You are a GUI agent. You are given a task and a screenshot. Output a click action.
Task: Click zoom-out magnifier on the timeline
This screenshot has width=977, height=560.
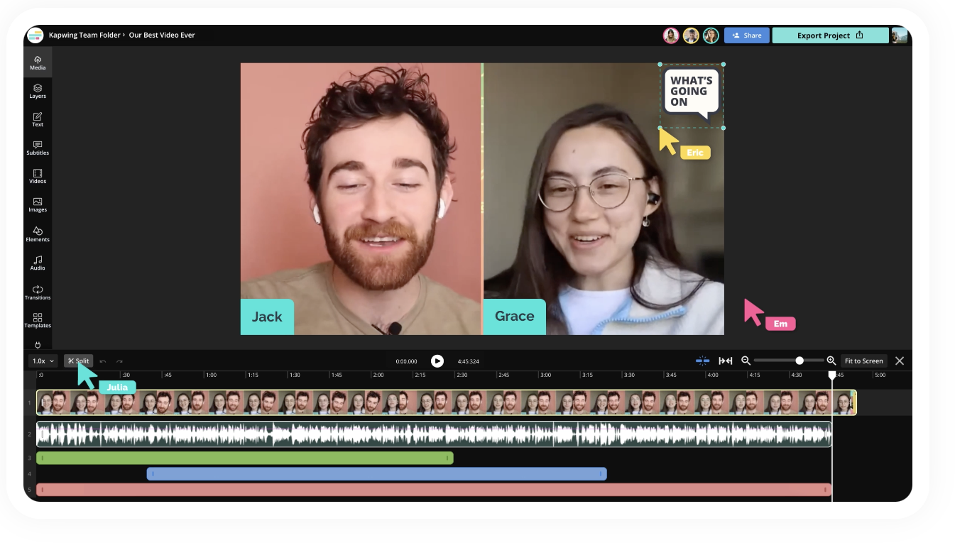[x=745, y=361]
